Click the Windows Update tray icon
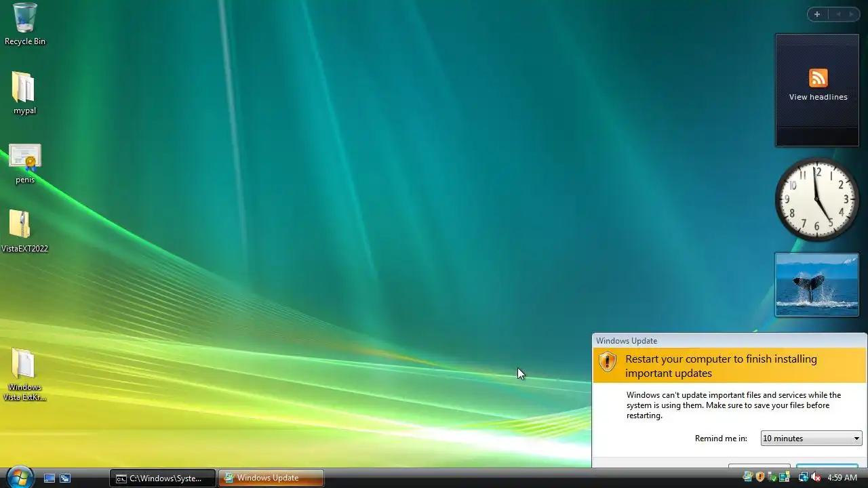Screen dimensions: 868x488 point(747,477)
